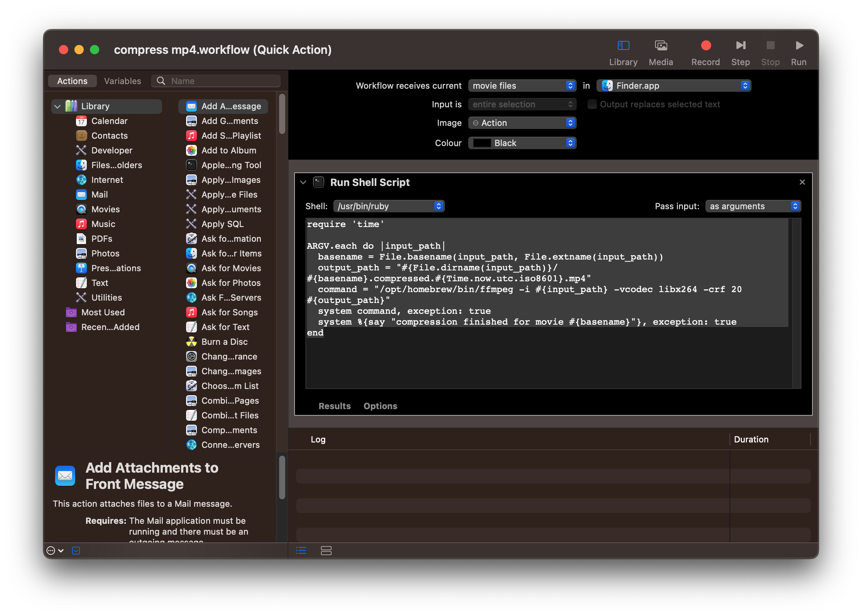
Task: Open the Photos category in library
Action: pyautogui.click(x=105, y=253)
